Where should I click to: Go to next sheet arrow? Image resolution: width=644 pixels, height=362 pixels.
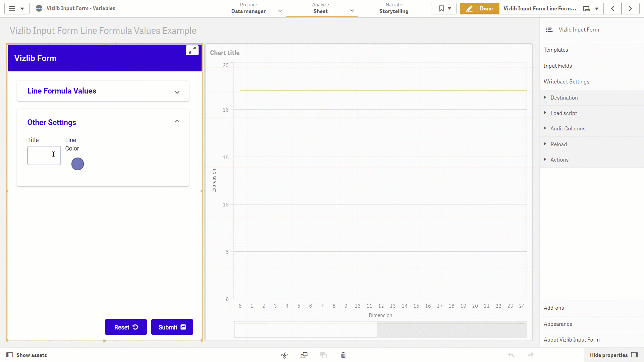[631, 9]
